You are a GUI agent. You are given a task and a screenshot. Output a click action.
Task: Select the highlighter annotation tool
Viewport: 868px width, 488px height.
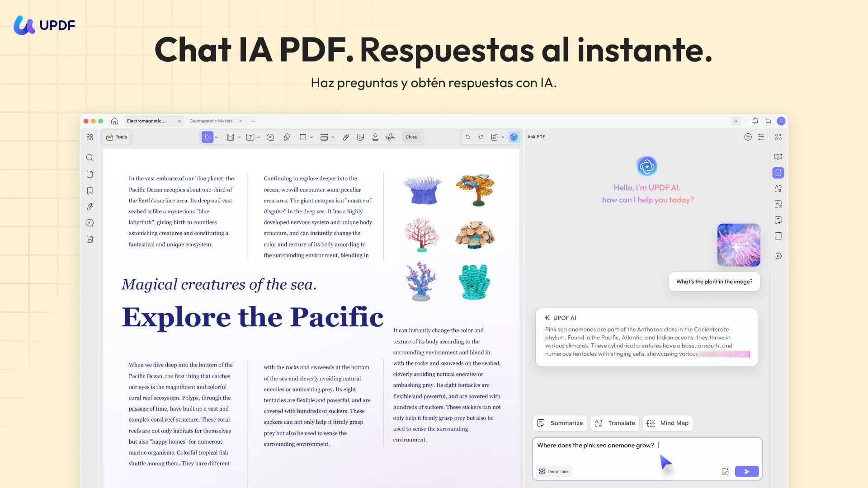287,137
